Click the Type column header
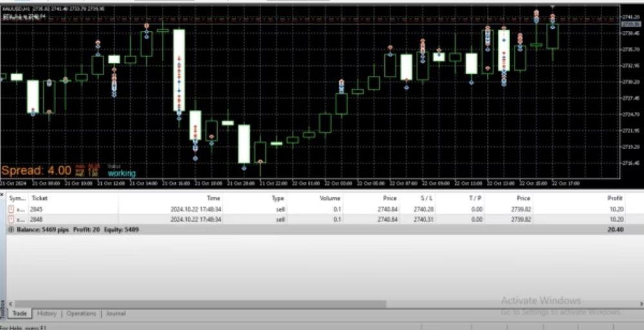 click(x=278, y=198)
